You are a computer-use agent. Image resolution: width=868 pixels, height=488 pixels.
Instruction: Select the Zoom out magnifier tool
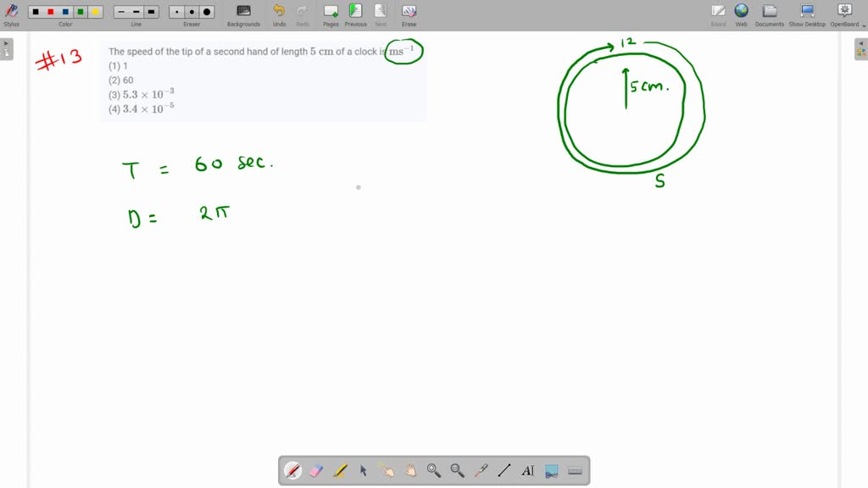[x=457, y=471]
